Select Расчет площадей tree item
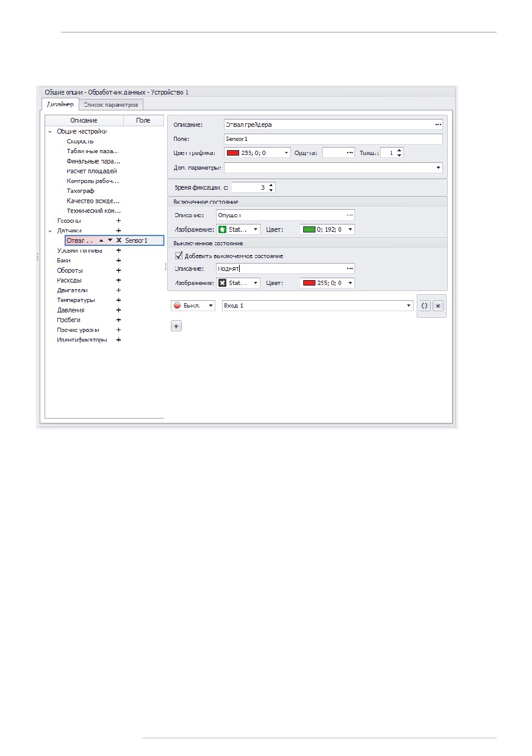Image resolution: width=532 pixels, height=756 pixels. 92,171
